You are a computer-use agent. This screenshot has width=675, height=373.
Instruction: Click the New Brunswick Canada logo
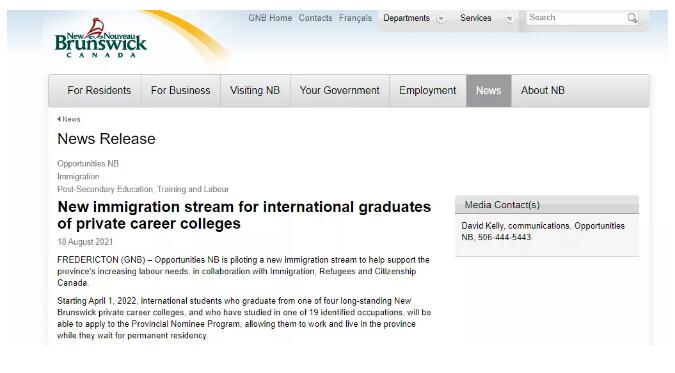[101, 38]
